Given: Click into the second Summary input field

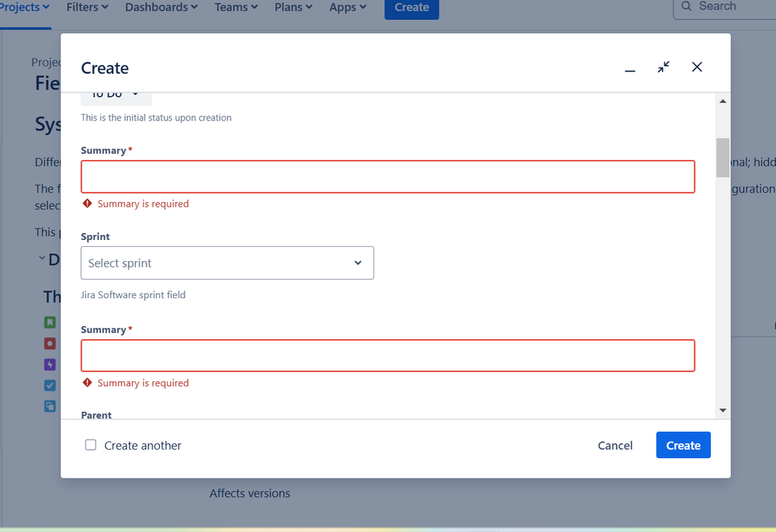Looking at the screenshot, I should pos(388,356).
